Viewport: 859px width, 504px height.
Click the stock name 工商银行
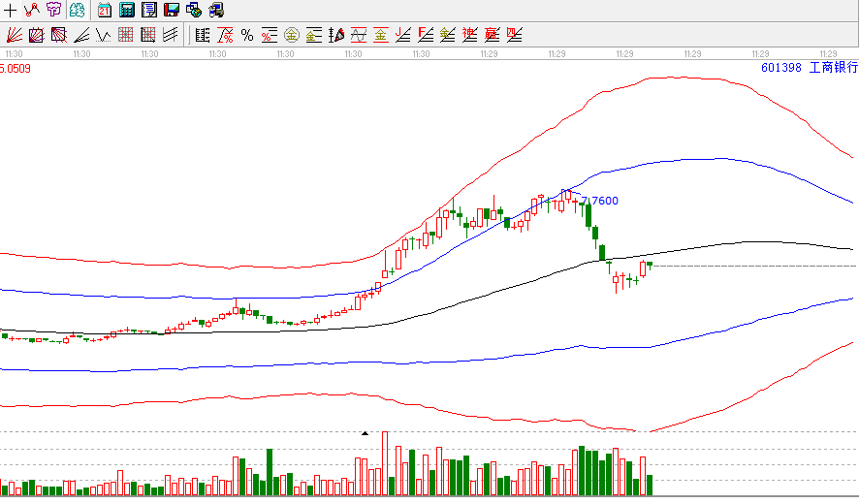[x=834, y=68]
